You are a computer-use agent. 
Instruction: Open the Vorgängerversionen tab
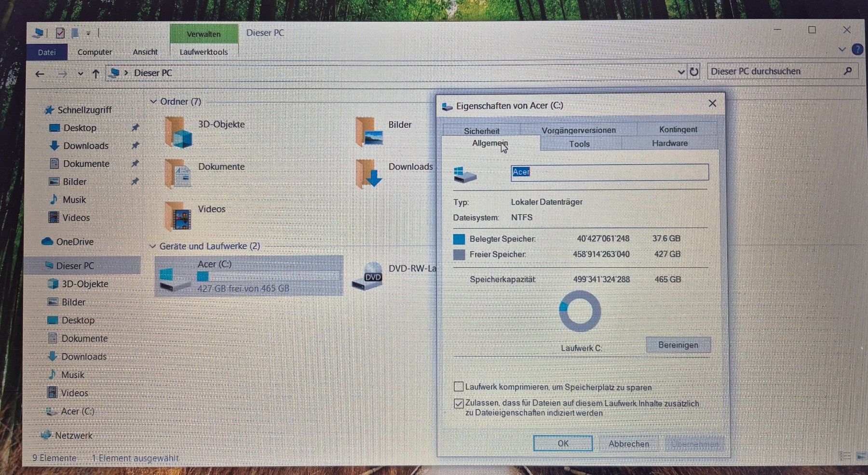click(x=579, y=130)
